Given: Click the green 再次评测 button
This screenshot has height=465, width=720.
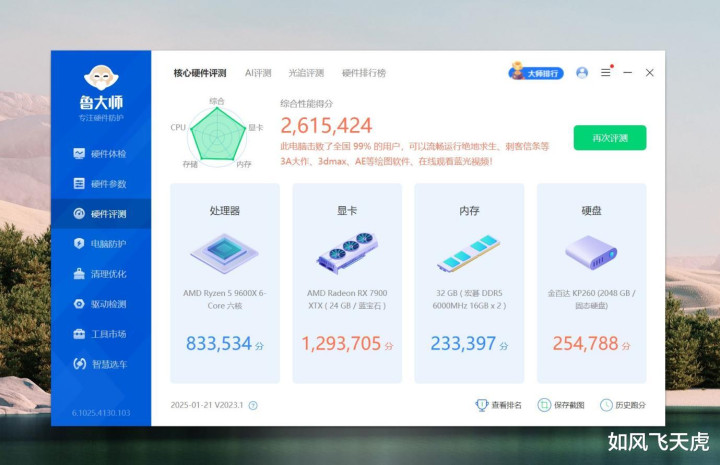Looking at the screenshot, I should pyautogui.click(x=610, y=138).
